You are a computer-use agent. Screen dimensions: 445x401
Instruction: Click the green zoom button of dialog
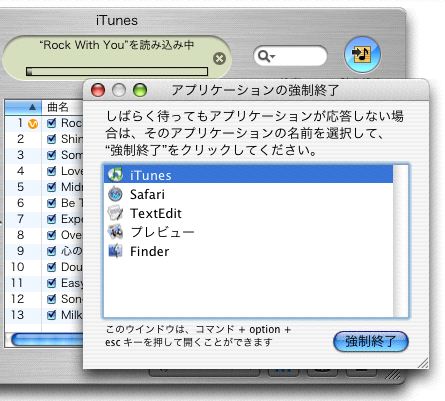(140, 90)
